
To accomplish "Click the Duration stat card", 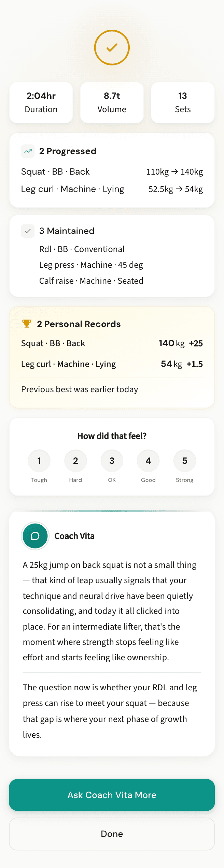I will pyautogui.click(x=41, y=102).
